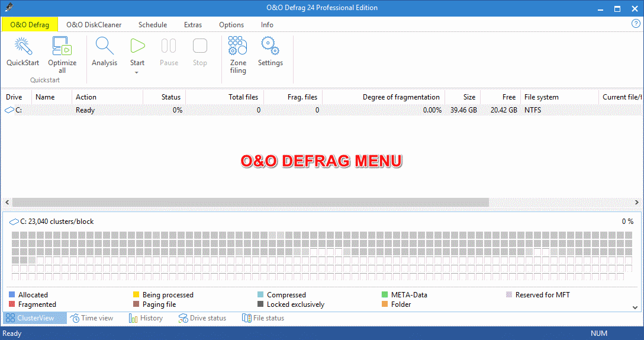Click the META-Data green swatch

pyautogui.click(x=385, y=294)
